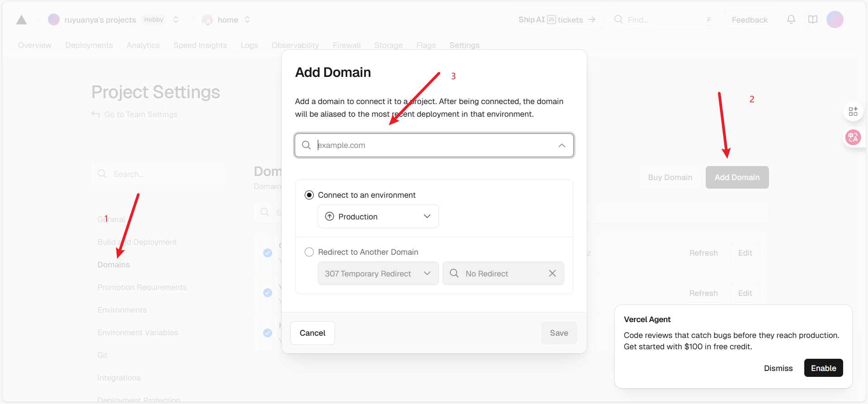This screenshot has height=404, width=868.
Task: Click the grid plus widget icon
Action: [853, 111]
